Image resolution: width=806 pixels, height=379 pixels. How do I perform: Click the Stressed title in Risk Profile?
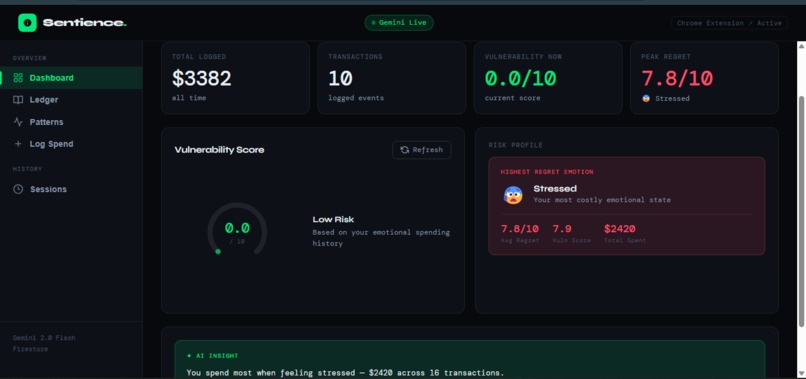pyautogui.click(x=555, y=189)
